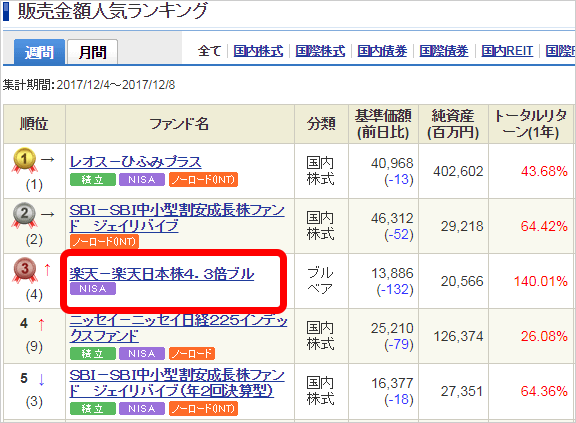Viewport: 576px width, 423px height.
Task: Click the red up arrow for rank 4
Action: 41,325
